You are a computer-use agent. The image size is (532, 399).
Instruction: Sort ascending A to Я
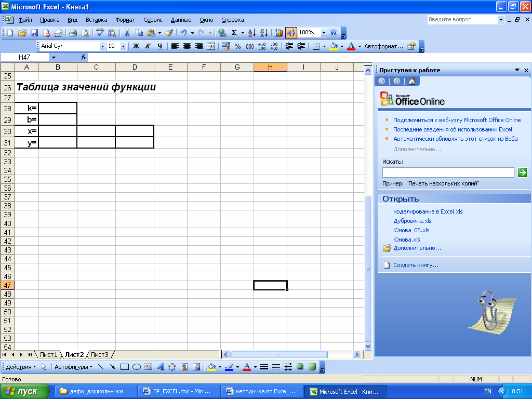252,33
